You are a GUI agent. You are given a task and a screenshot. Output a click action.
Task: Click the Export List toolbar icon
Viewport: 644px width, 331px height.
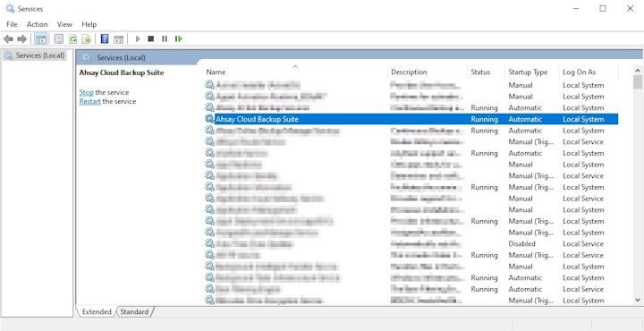86,39
